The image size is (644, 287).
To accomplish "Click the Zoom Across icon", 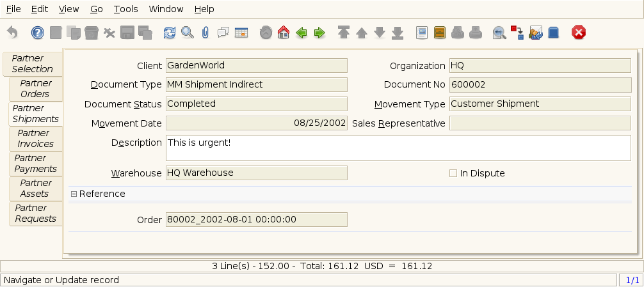I will [x=499, y=33].
